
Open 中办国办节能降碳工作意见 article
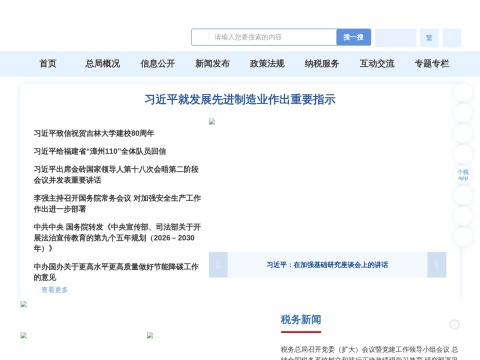coord(116,272)
